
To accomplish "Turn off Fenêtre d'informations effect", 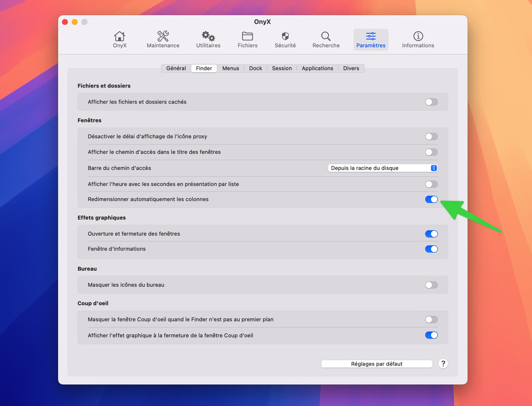I will [x=431, y=249].
